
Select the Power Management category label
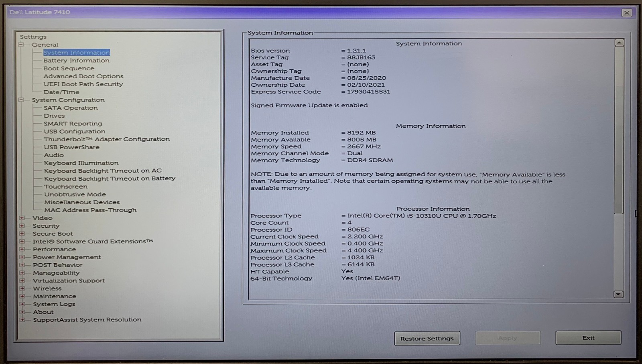click(x=67, y=257)
